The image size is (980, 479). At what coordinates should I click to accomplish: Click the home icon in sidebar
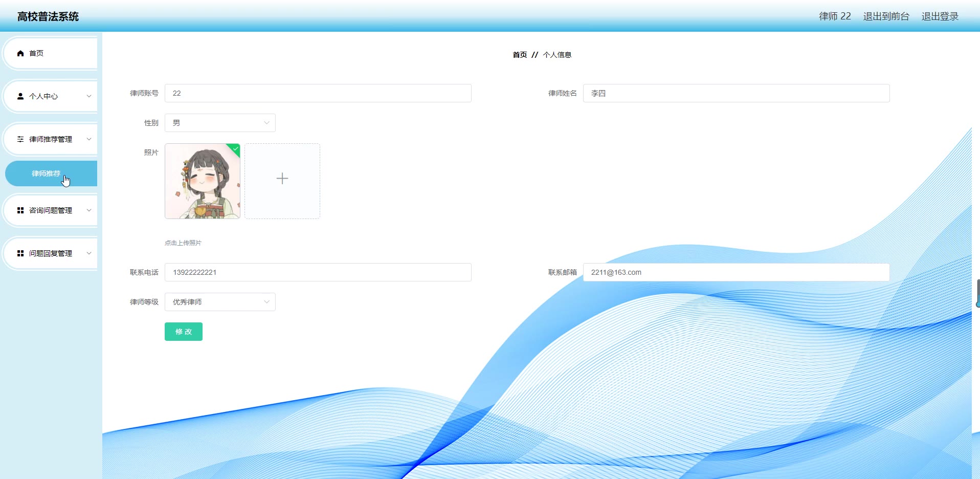click(x=20, y=53)
